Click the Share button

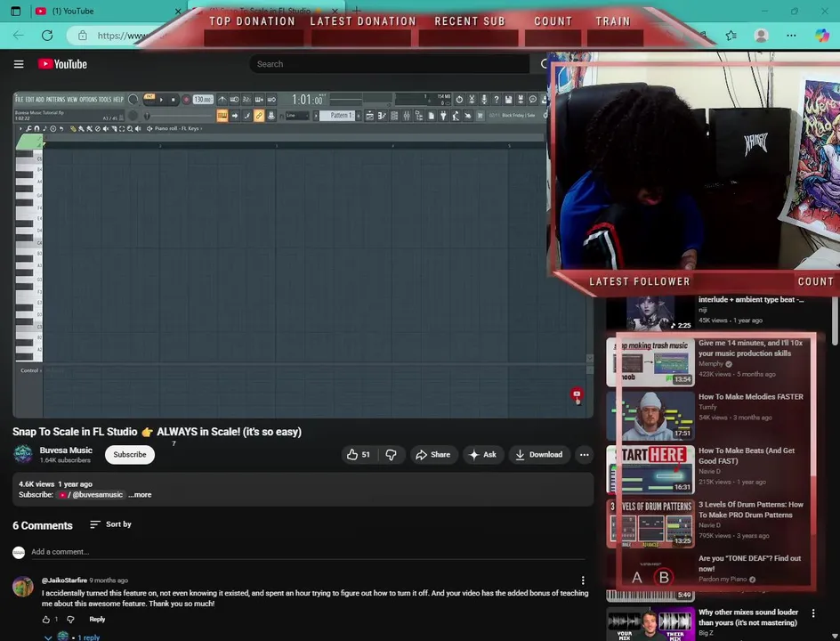433,455
